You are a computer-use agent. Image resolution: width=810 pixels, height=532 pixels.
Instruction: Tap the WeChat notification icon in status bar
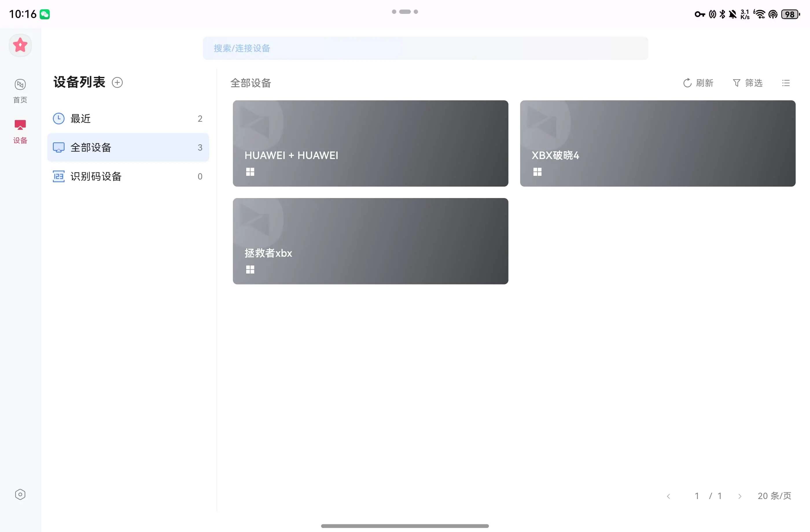tap(45, 14)
